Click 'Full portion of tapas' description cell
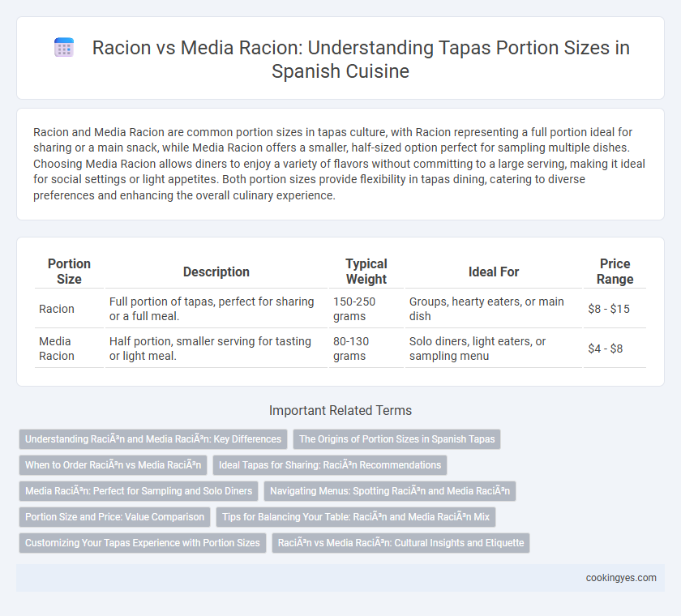This screenshot has width=681, height=616. pyautogui.click(x=216, y=309)
